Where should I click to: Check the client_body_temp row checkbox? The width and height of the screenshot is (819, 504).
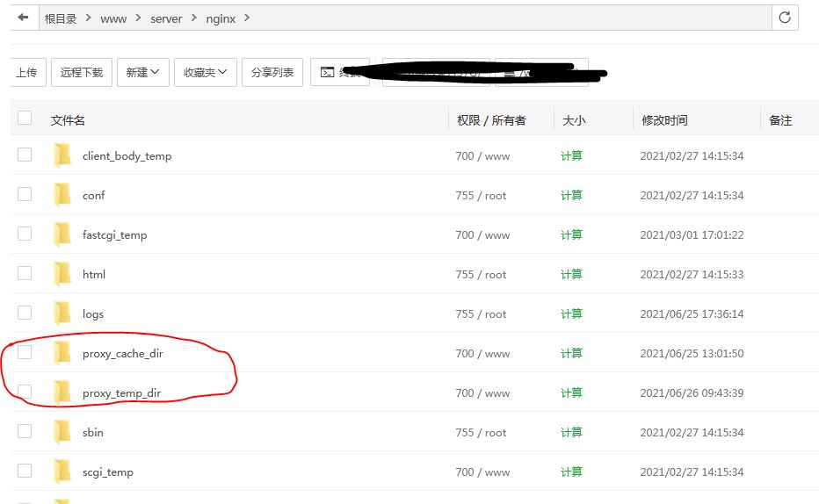[x=25, y=155]
